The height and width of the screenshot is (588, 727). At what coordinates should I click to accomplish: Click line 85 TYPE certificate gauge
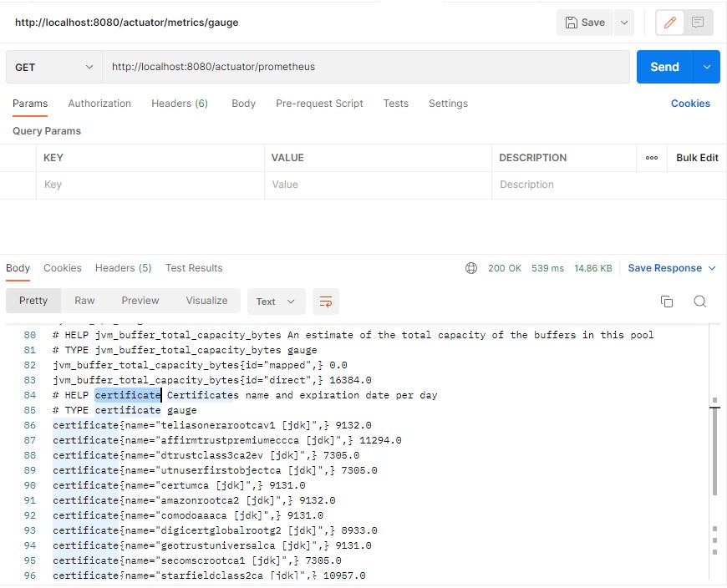tap(125, 411)
